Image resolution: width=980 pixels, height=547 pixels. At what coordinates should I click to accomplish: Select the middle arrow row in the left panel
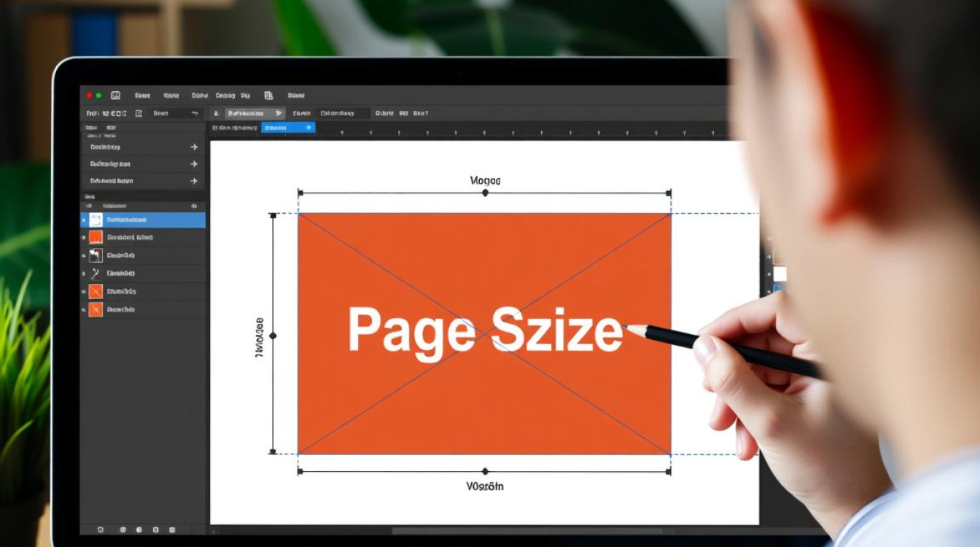pos(142,164)
